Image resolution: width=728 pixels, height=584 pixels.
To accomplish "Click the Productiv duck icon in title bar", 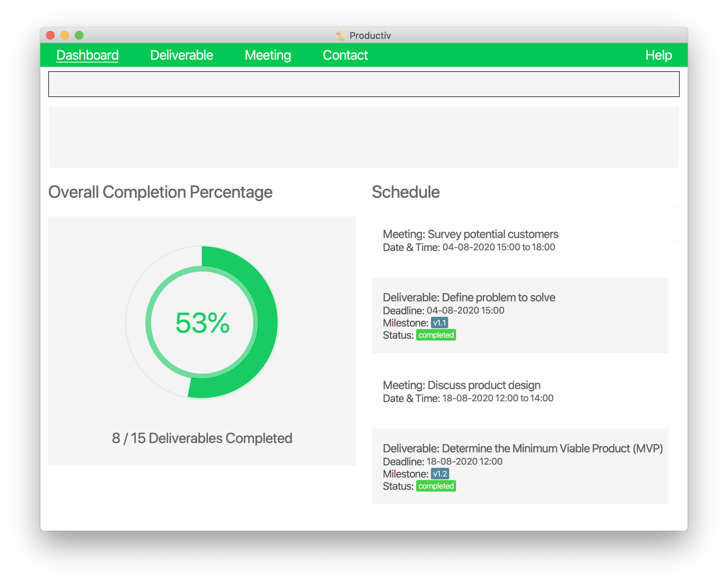I will (x=340, y=35).
